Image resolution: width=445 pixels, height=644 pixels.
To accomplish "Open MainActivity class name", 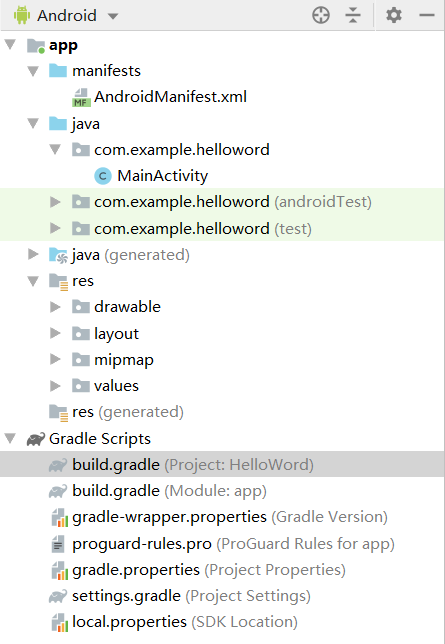I will (x=163, y=176).
